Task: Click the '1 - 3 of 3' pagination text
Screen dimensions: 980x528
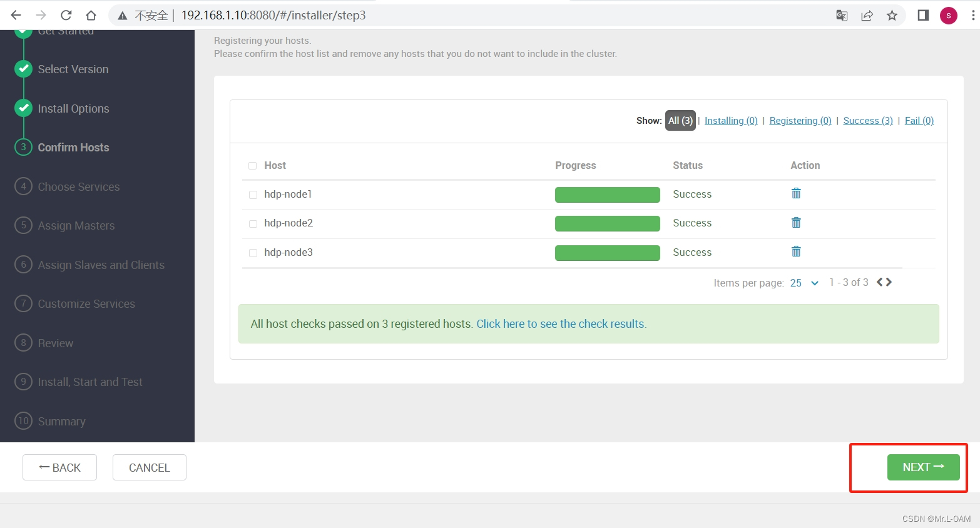Action: (x=849, y=282)
